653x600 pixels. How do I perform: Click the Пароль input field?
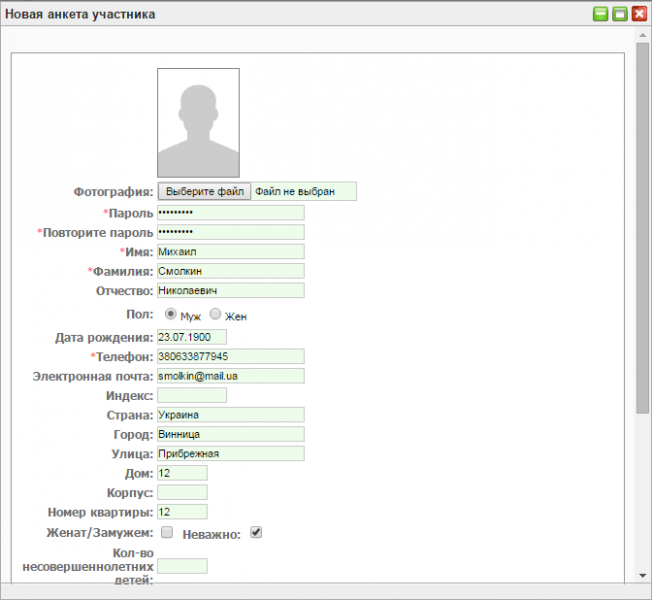(x=230, y=213)
